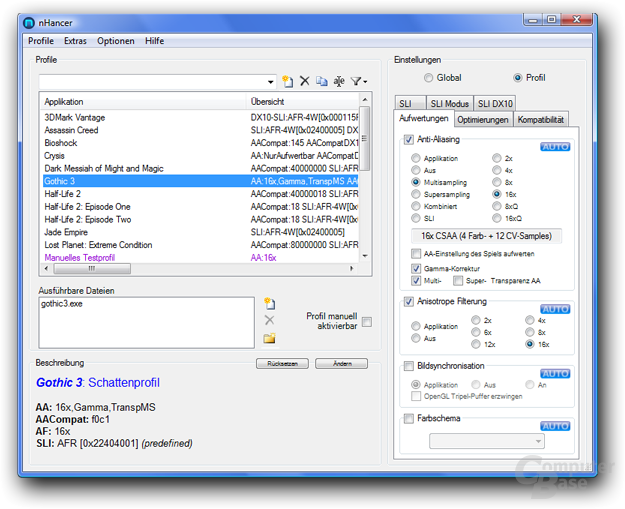Open the profile filter funnel menu
The height and width of the screenshot is (509, 625).
coord(359,81)
